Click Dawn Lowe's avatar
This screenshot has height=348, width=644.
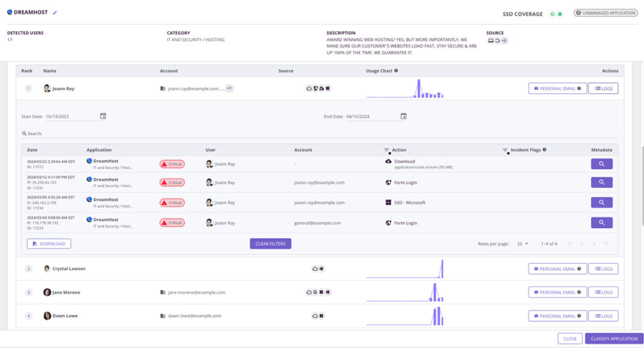[x=47, y=315]
